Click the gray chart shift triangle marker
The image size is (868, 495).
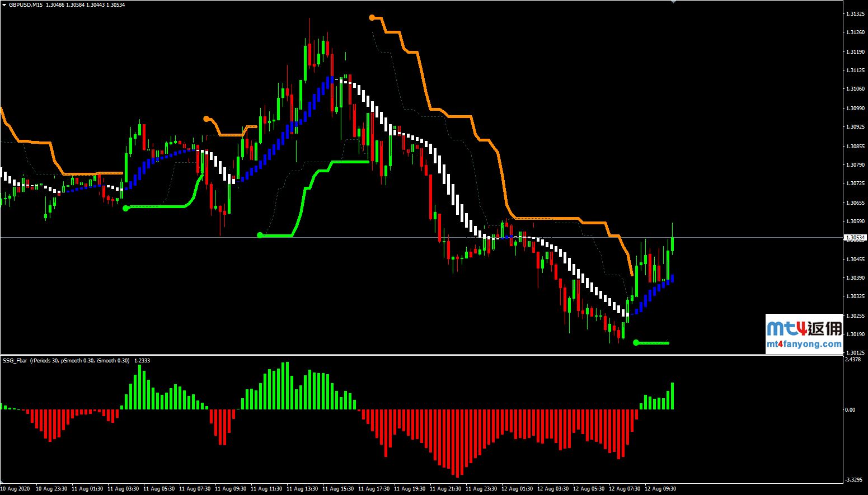coord(673,2)
